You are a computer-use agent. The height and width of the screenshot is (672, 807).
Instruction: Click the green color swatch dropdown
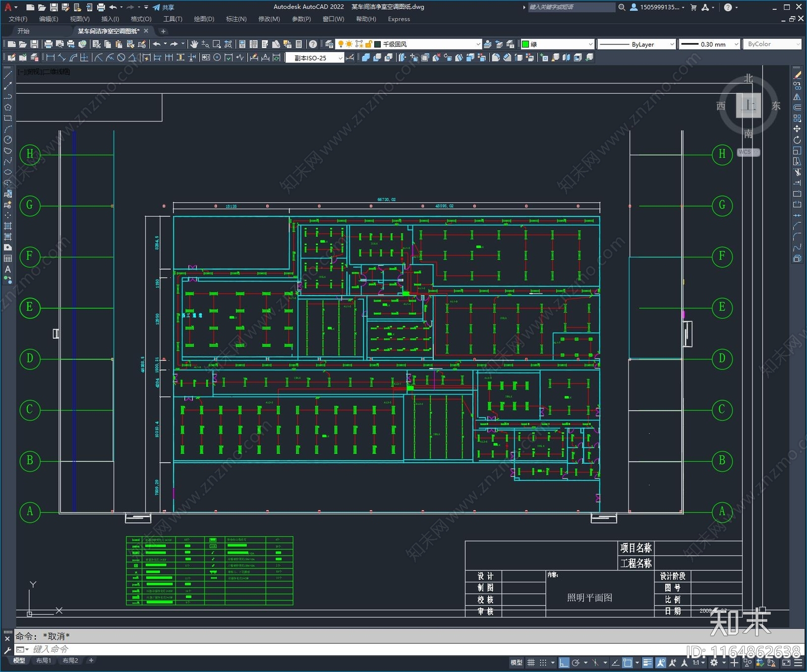(x=557, y=44)
